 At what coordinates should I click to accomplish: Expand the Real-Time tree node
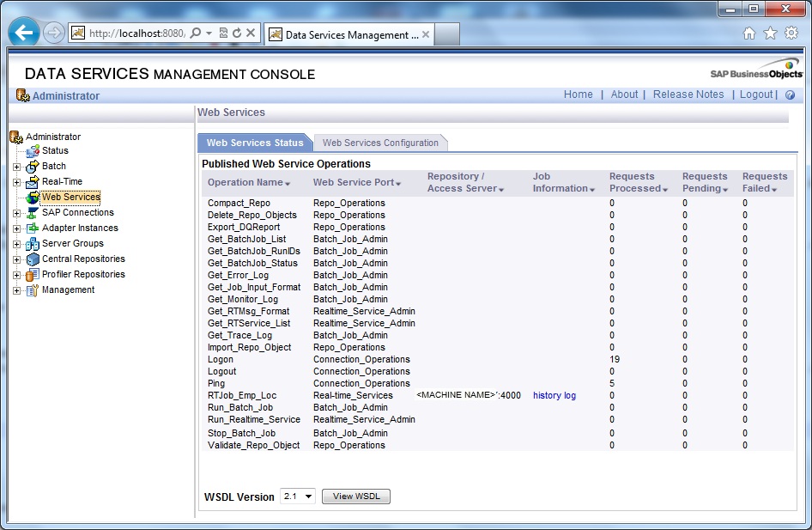tap(16, 182)
